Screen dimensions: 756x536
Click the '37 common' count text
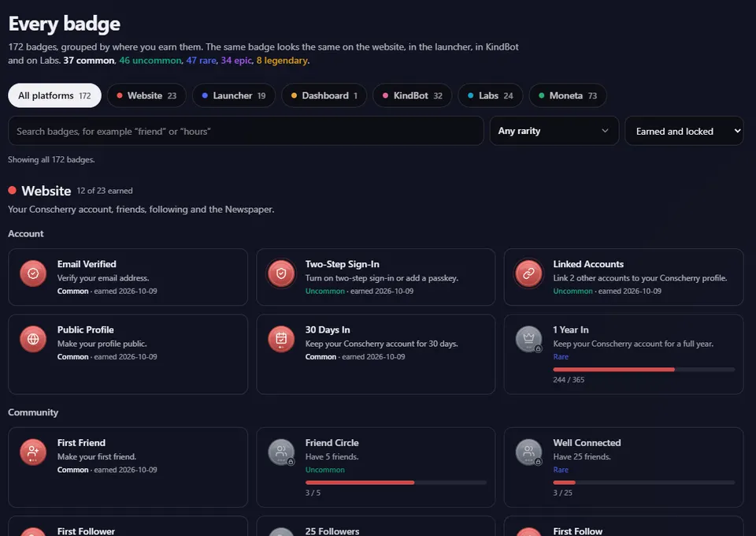pos(89,61)
